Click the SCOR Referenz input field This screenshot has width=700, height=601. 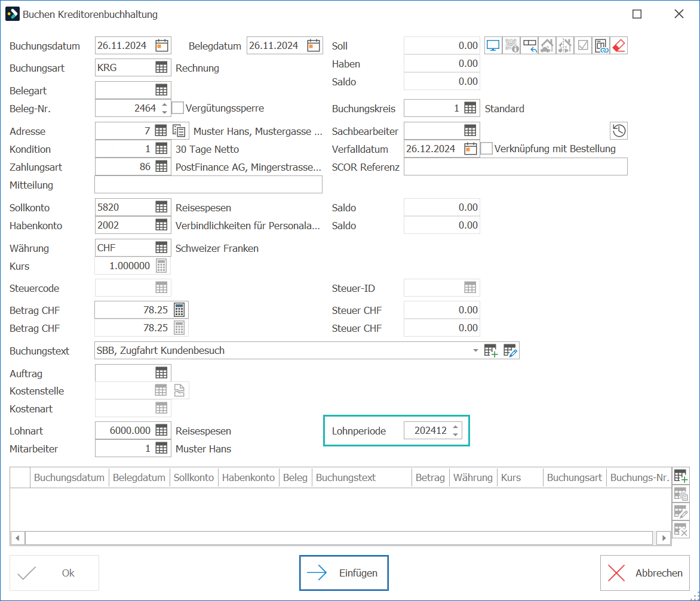point(515,167)
